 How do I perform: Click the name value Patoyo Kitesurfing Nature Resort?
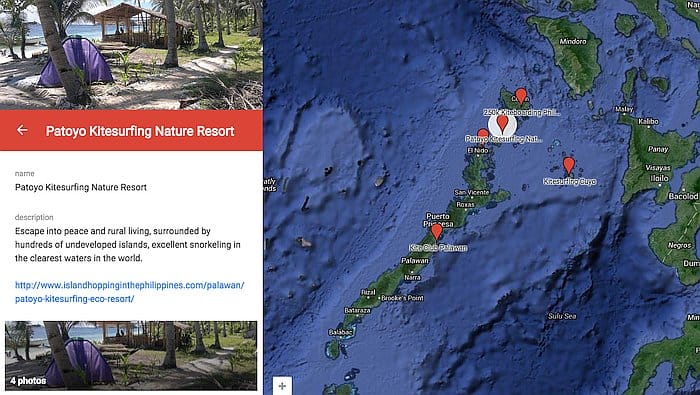pyautogui.click(x=81, y=187)
